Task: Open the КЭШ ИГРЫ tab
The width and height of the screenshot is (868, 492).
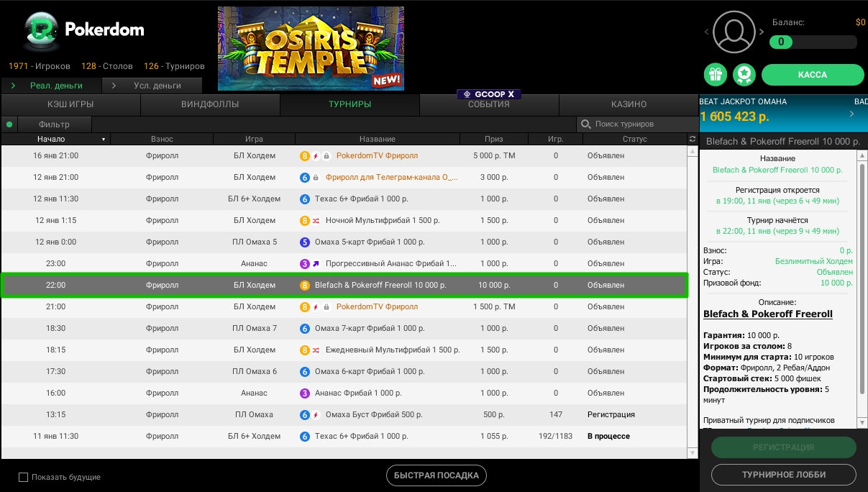Action: click(70, 104)
